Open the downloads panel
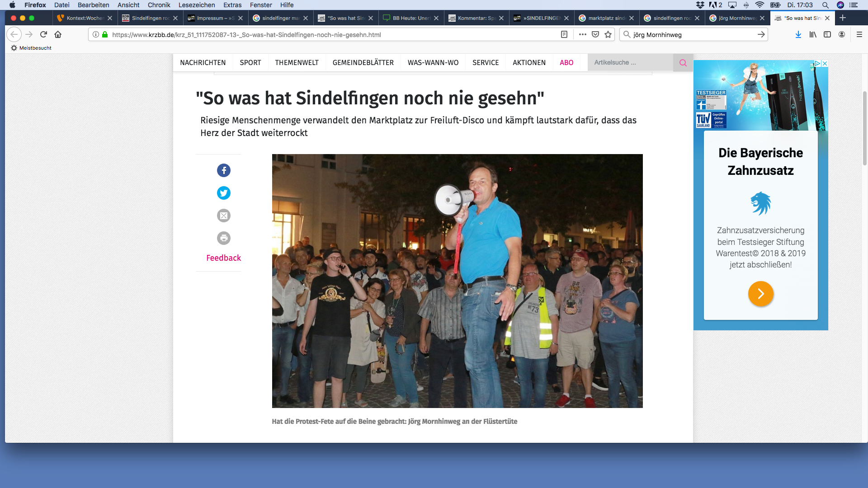 798,34
